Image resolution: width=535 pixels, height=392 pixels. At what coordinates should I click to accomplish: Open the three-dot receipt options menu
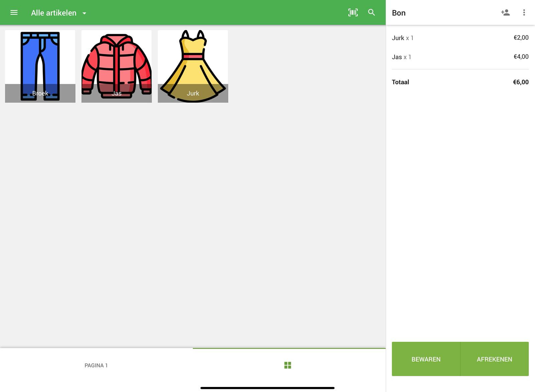click(x=524, y=13)
